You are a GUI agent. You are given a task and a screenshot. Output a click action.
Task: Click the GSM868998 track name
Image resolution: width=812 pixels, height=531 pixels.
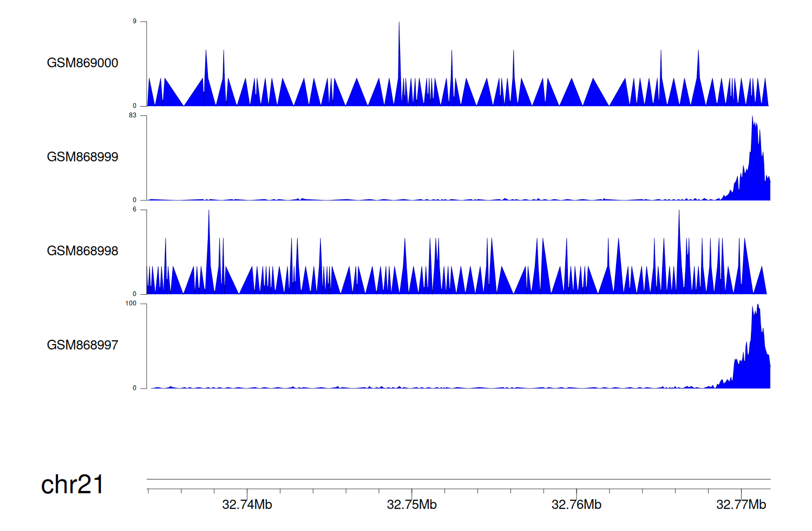(x=82, y=251)
